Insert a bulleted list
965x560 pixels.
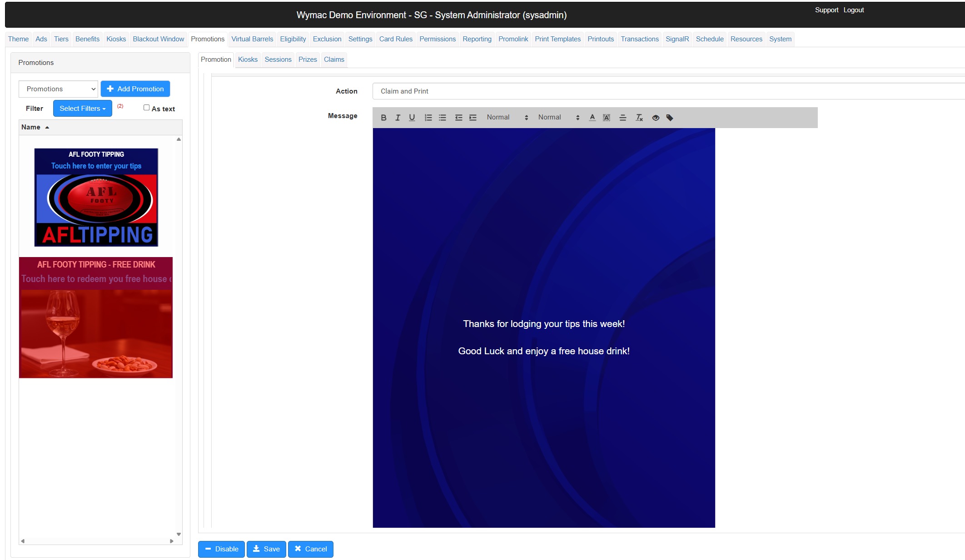click(x=442, y=118)
